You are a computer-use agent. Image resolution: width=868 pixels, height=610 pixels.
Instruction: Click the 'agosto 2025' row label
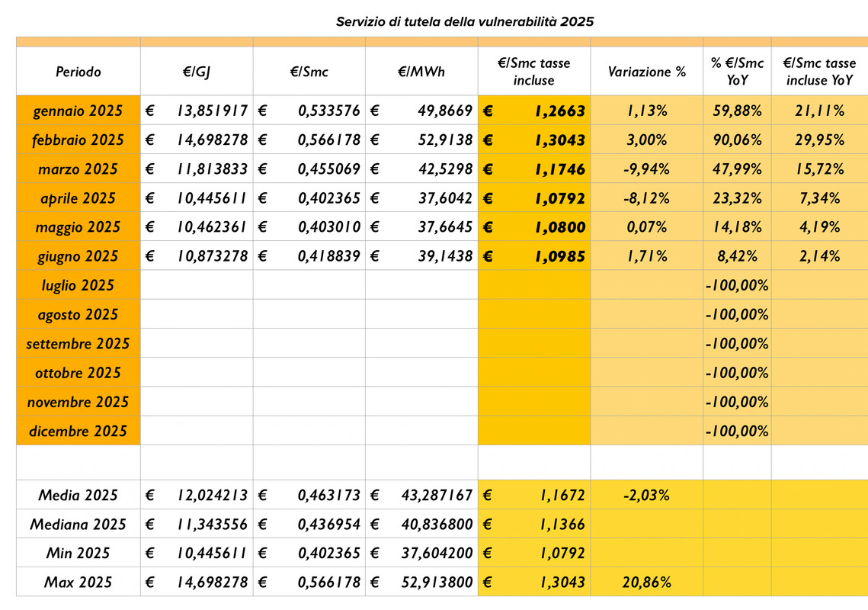point(78,314)
